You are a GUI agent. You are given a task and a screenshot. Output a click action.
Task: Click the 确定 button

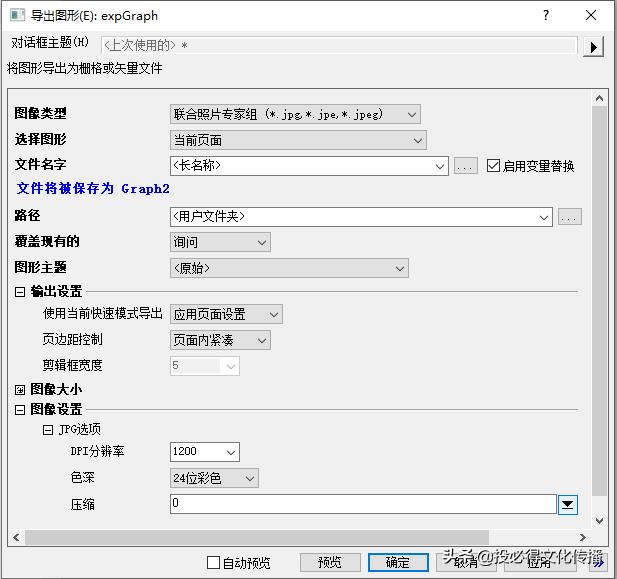[x=398, y=562]
